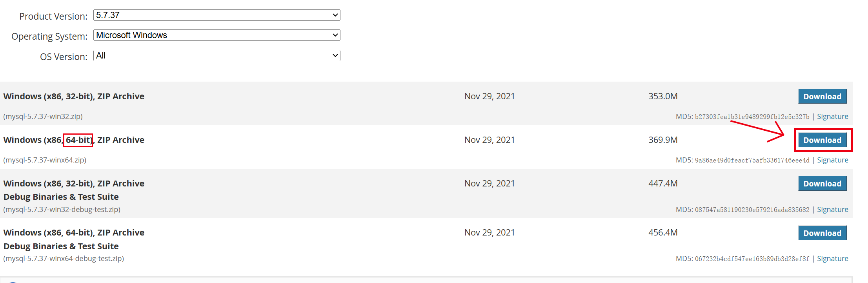
Task: Click the mysql-5.7.37-win32-debug-test.zip file name
Action: coord(62,210)
